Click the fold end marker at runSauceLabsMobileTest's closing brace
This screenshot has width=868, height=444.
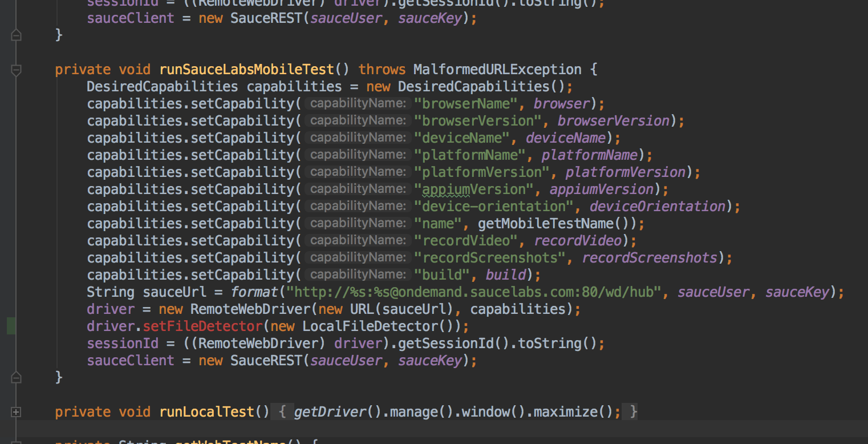coord(16,377)
